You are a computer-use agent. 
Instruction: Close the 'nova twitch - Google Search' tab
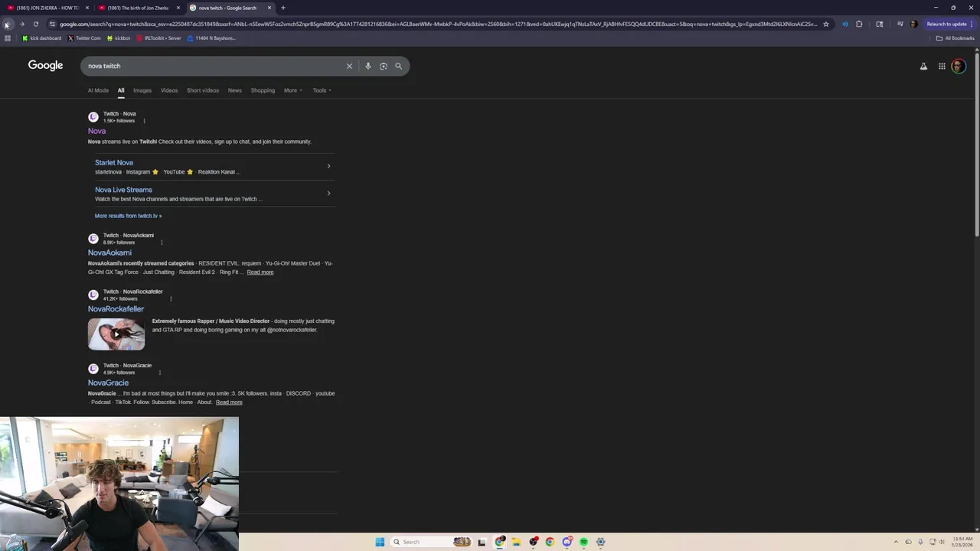tap(269, 8)
